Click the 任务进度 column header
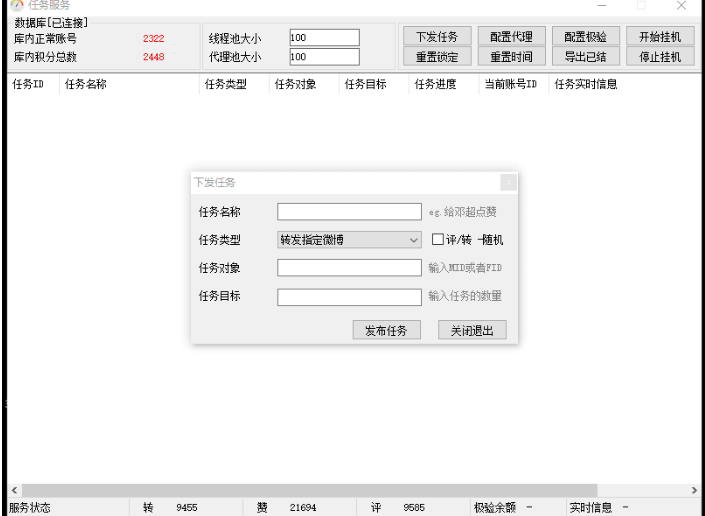The image size is (705, 516). (444, 84)
